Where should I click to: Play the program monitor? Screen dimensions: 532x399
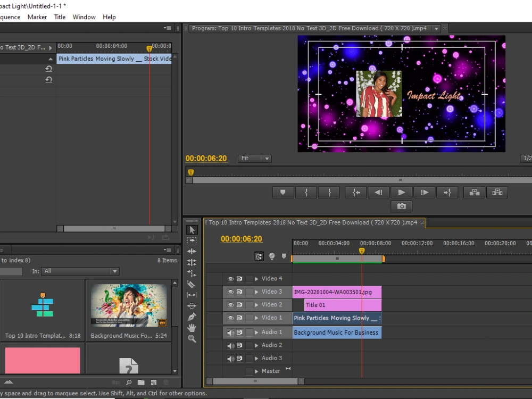[401, 193]
